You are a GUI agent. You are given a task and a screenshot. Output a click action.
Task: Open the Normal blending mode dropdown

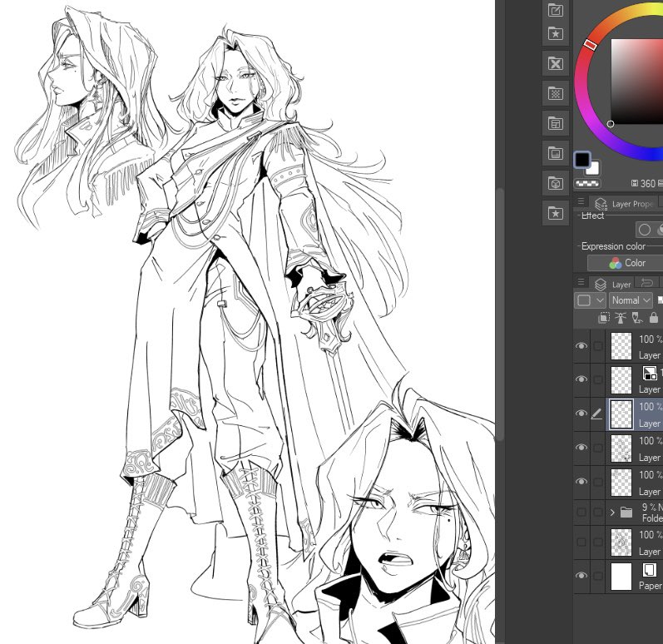pos(631,300)
